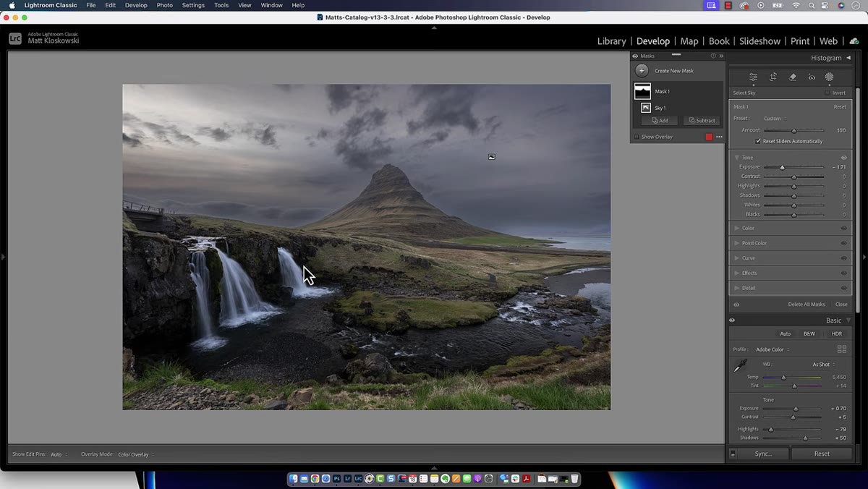
Task: Open the mask overlay options ellipsis
Action: (719, 137)
